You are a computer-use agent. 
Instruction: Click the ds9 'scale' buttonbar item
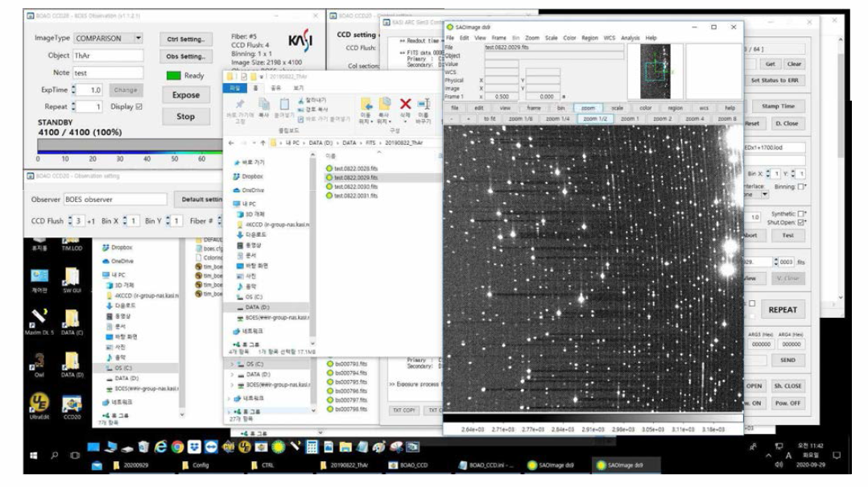tap(618, 109)
